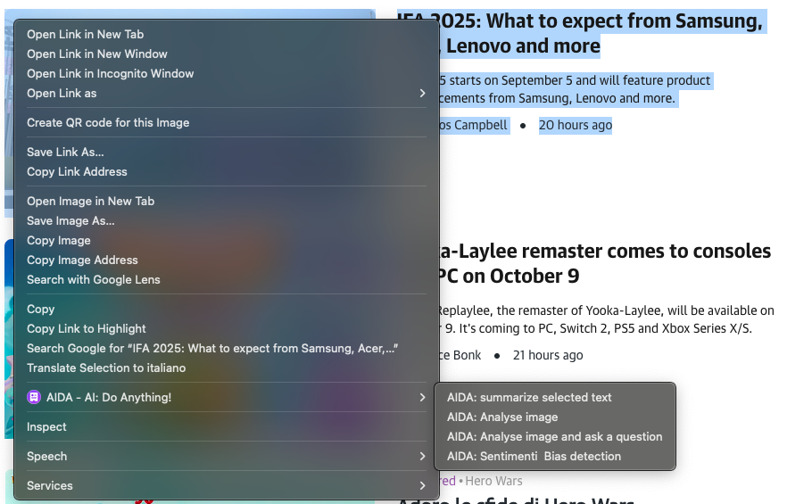812x504 pixels.
Task: Open the Services submenu
Action: point(227,486)
